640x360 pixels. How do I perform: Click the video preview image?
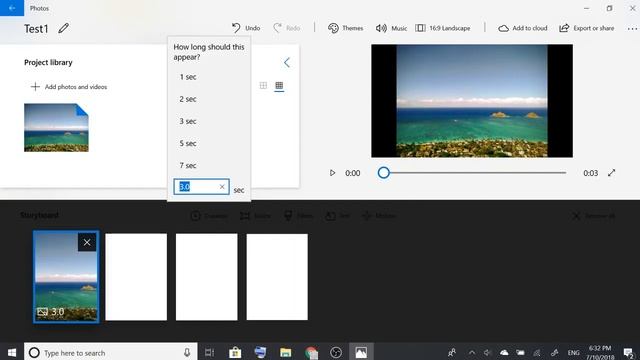coord(472,101)
